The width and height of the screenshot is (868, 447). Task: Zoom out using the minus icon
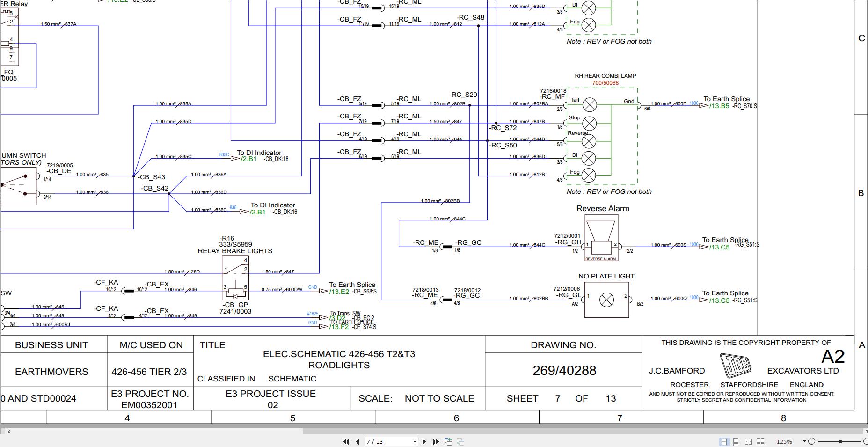coord(812,441)
